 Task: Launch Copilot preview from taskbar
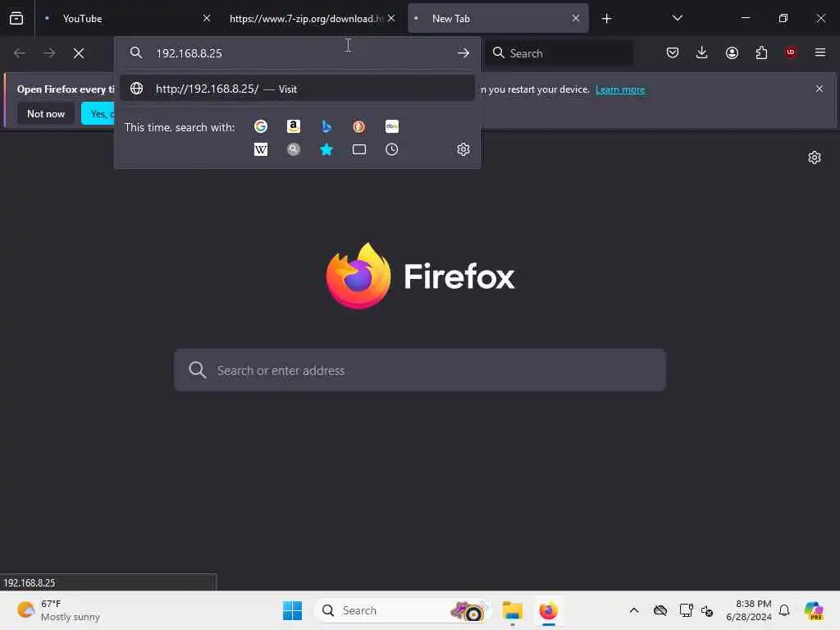coord(814,610)
